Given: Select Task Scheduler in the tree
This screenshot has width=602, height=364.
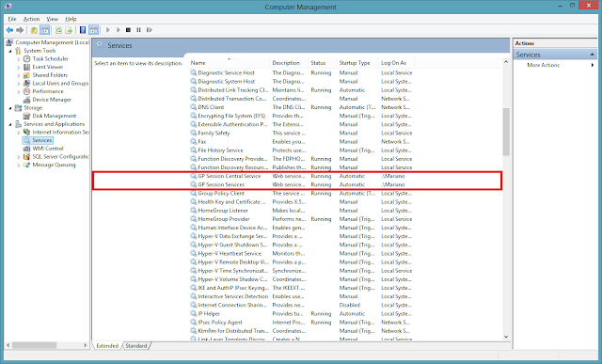Looking at the screenshot, I should pos(50,58).
